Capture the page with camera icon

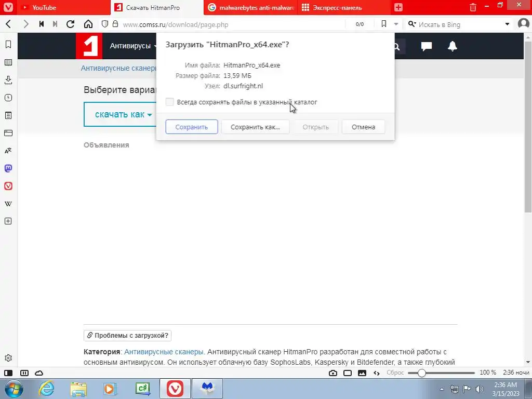click(333, 373)
